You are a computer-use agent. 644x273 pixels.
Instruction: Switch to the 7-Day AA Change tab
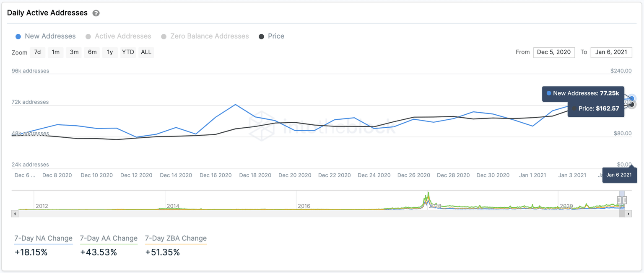[x=109, y=238]
